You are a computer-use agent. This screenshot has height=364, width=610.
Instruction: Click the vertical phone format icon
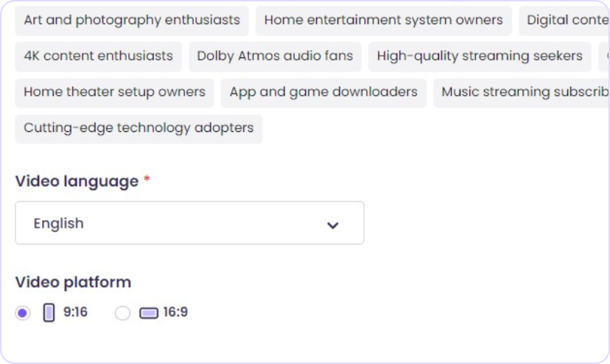tap(49, 312)
